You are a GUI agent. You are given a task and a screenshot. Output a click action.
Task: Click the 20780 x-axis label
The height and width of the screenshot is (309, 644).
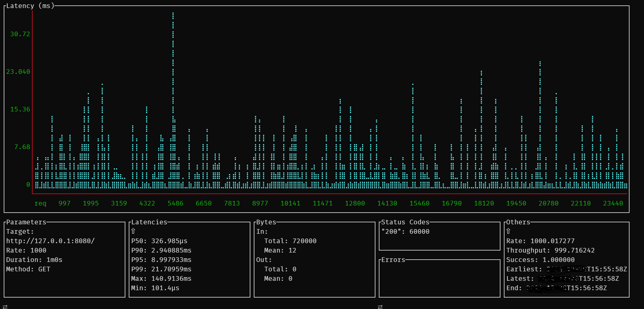[549, 203]
